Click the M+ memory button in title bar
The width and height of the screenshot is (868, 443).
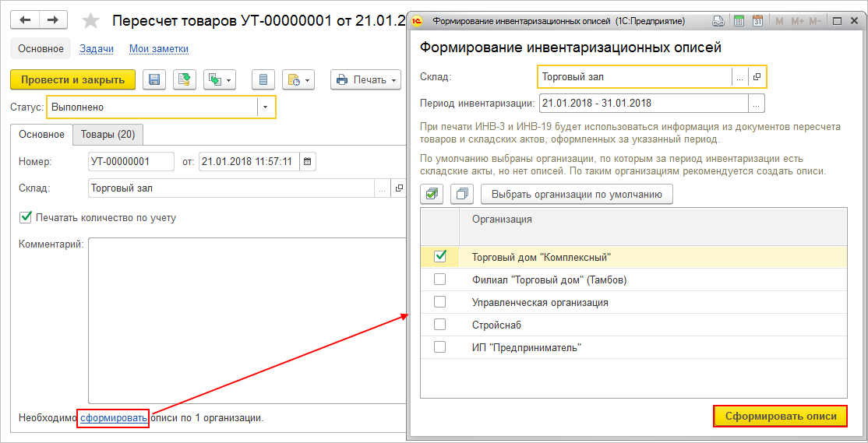pyautogui.click(x=797, y=21)
